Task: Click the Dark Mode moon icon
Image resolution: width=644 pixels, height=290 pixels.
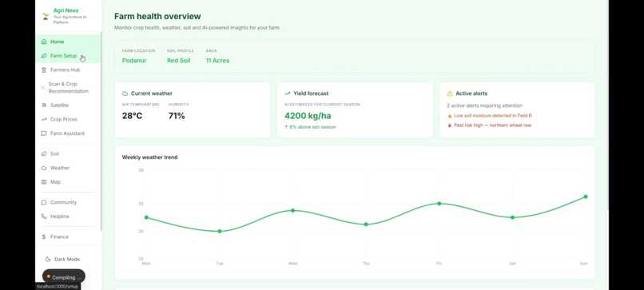Action: tap(48, 259)
